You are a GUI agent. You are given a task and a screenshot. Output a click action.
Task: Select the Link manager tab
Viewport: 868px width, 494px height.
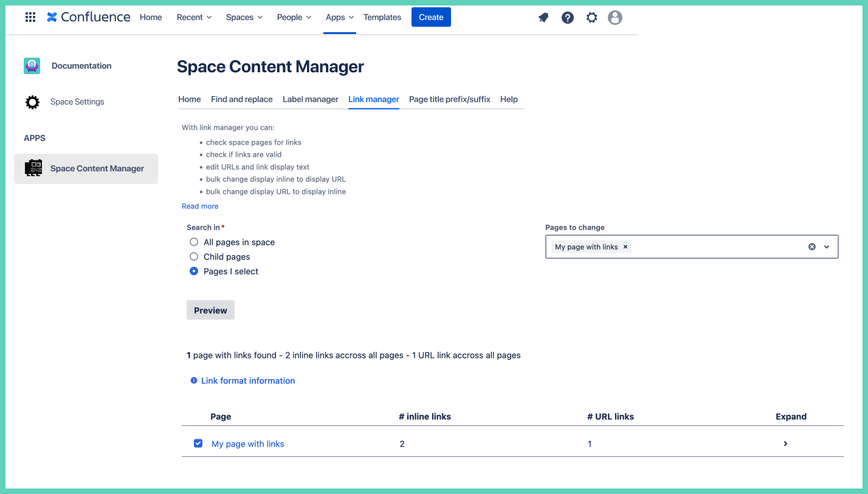(374, 99)
